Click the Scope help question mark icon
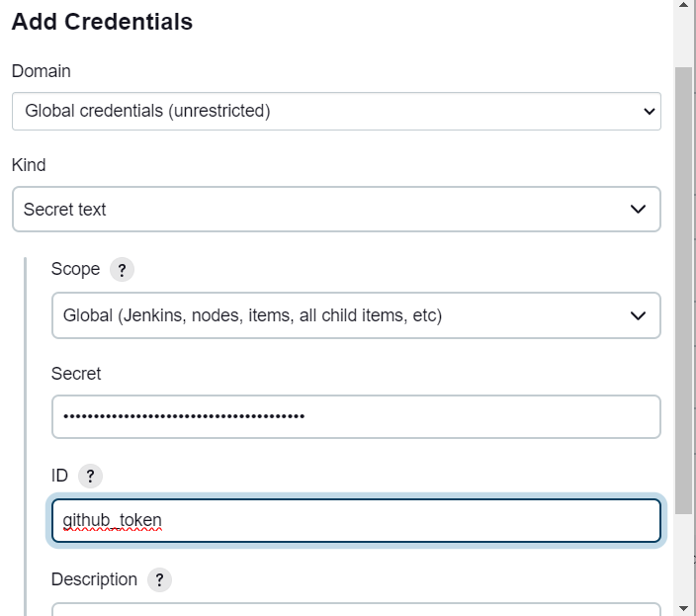Image resolution: width=696 pixels, height=616 pixels. coord(122,270)
